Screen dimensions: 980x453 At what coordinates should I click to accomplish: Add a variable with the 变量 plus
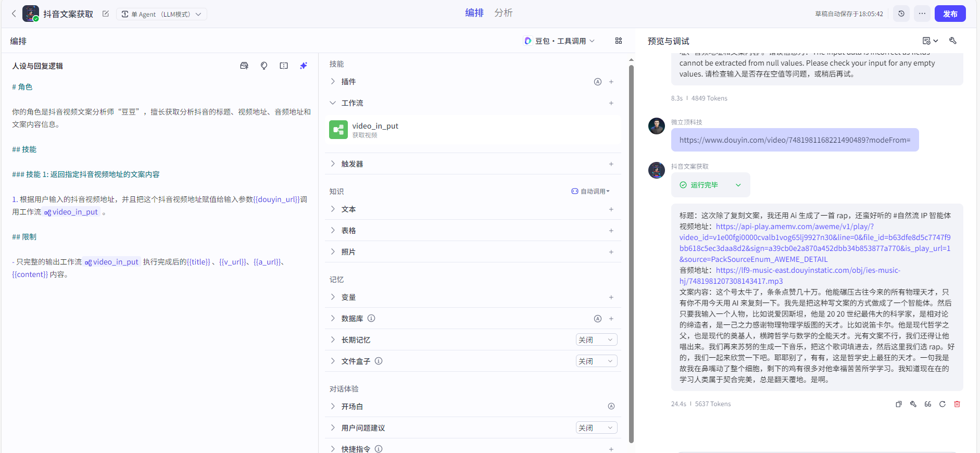[x=611, y=297]
